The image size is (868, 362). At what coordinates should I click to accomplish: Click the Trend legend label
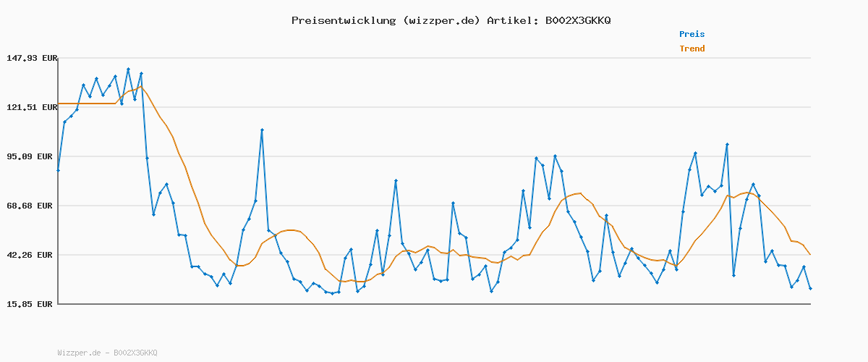pyautogui.click(x=692, y=49)
